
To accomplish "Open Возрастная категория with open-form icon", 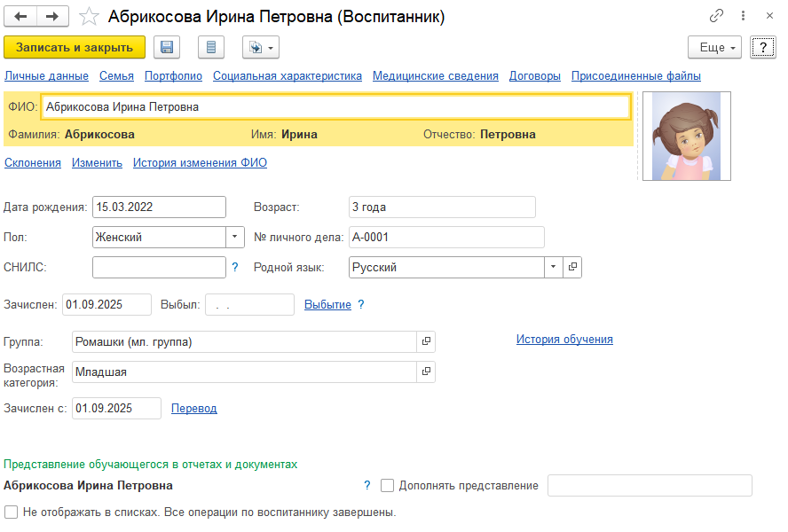I will coord(426,372).
